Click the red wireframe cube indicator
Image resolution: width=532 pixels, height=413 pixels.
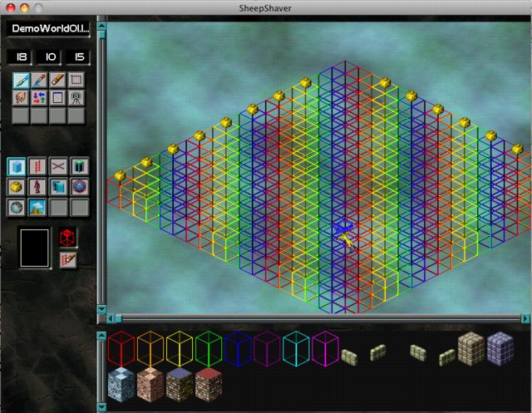pos(67,237)
